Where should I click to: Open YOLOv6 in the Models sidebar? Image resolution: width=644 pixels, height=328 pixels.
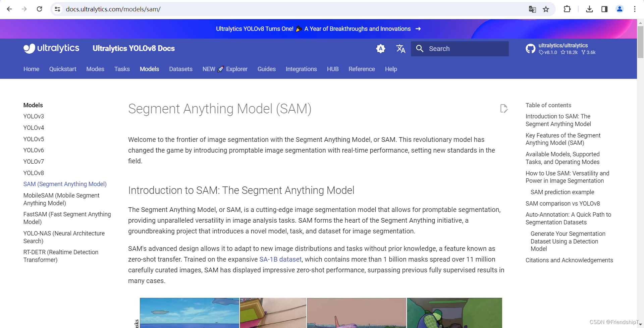pyautogui.click(x=34, y=150)
